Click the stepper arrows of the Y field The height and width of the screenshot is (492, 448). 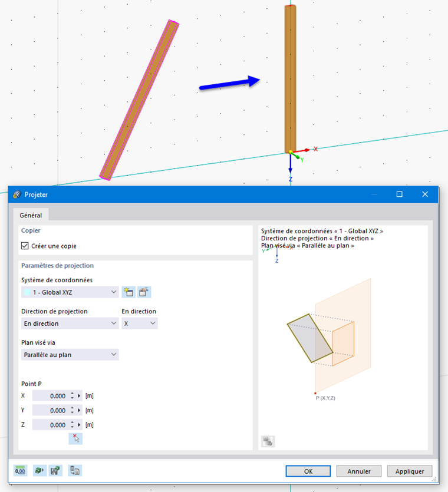tap(72, 411)
